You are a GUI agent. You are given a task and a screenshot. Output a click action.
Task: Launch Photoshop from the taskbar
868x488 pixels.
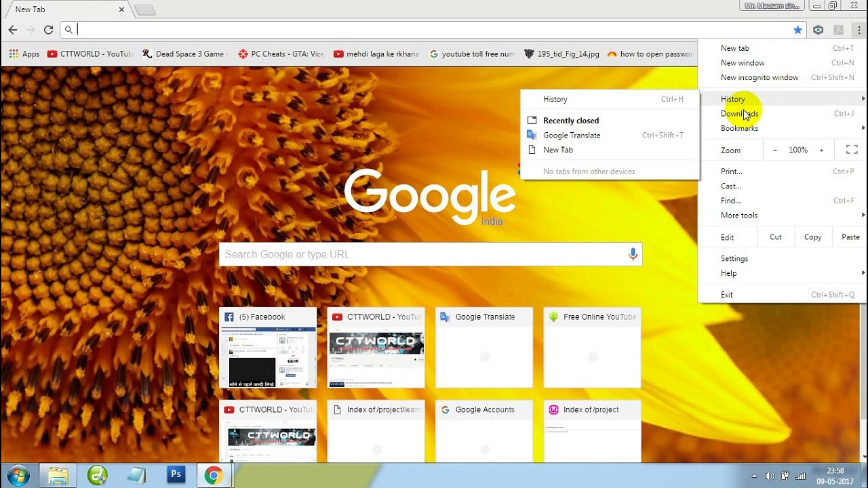pyautogui.click(x=176, y=475)
